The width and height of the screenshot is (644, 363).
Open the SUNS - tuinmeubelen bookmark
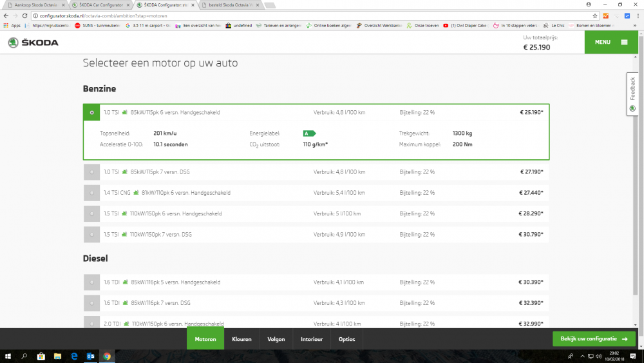point(97,26)
